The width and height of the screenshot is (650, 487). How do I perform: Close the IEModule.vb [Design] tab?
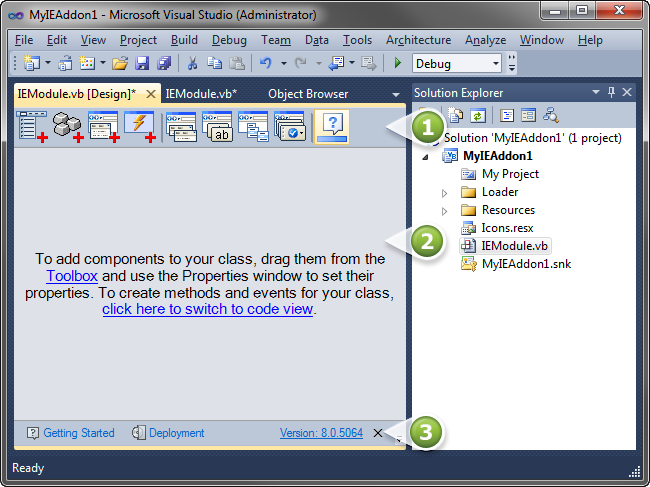pos(151,94)
